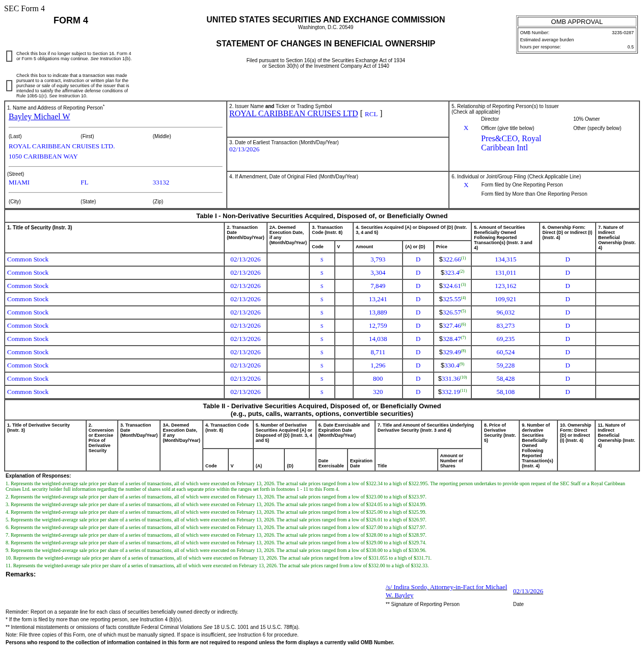Click Common Stock in the 58,108 row

[28, 392]
